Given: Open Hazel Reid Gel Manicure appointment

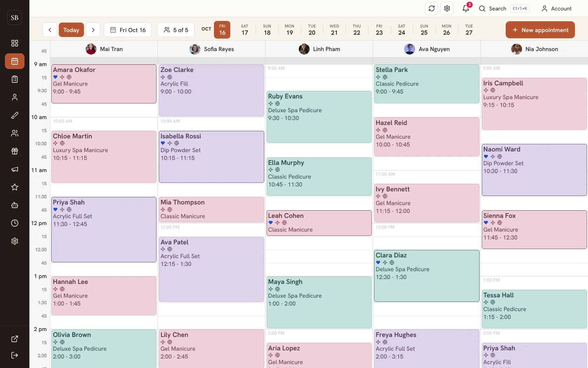Looking at the screenshot, I should click(427, 137).
